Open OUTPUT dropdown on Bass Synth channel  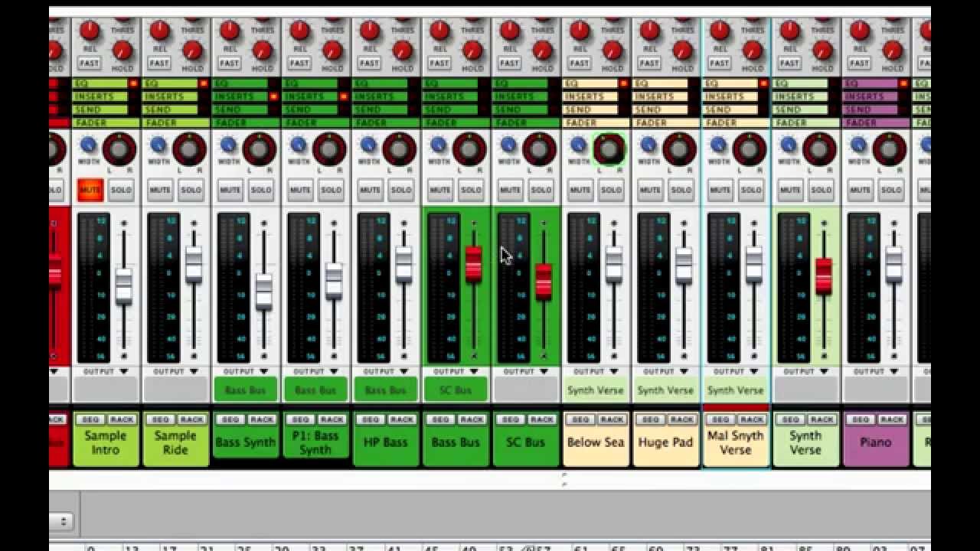(245, 371)
